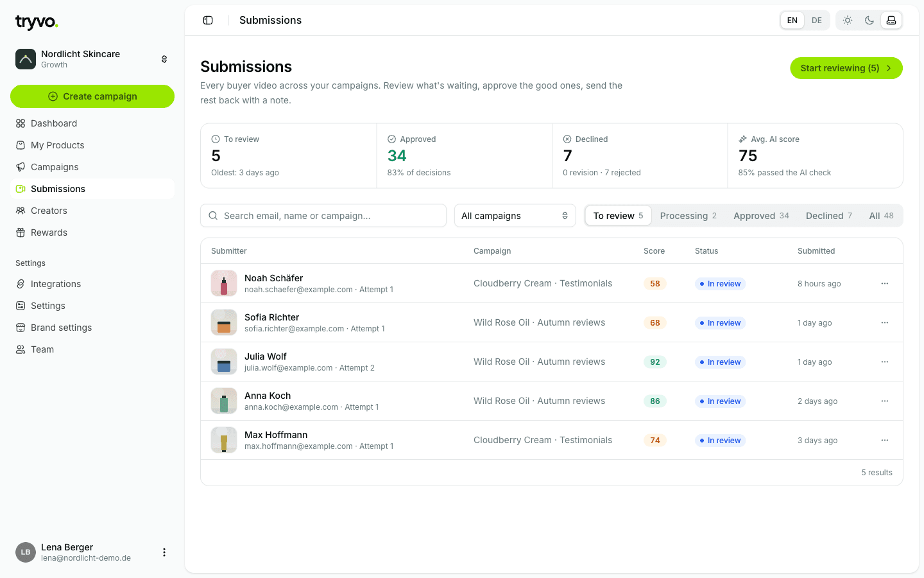Switch to the Processing tab
The width and height of the screenshot is (924, 578).
click(x=688, y=216)
